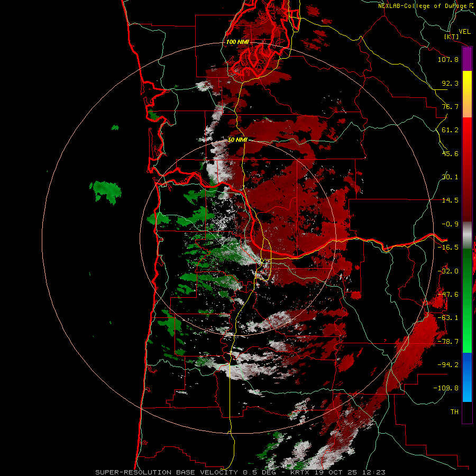This screenshot has height=476, width=476.
Task: Pick the green segment of the velocity scale
Action: pos(467,300)
